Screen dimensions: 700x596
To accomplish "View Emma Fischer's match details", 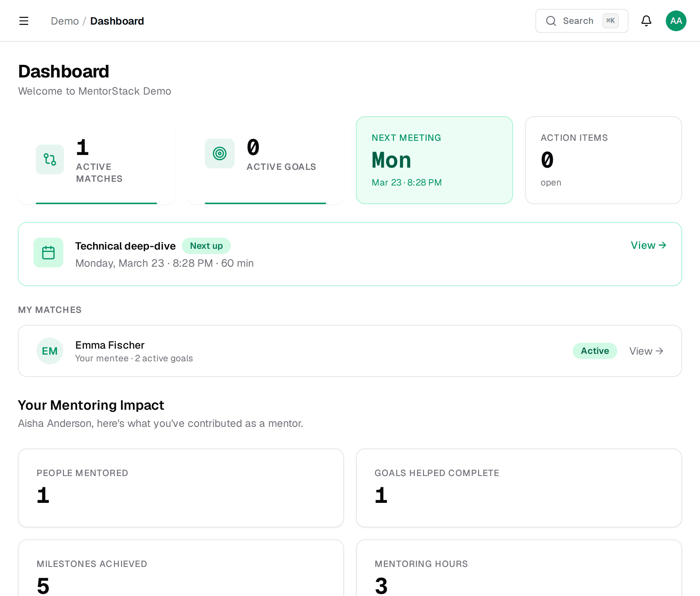I will point(646,351).
